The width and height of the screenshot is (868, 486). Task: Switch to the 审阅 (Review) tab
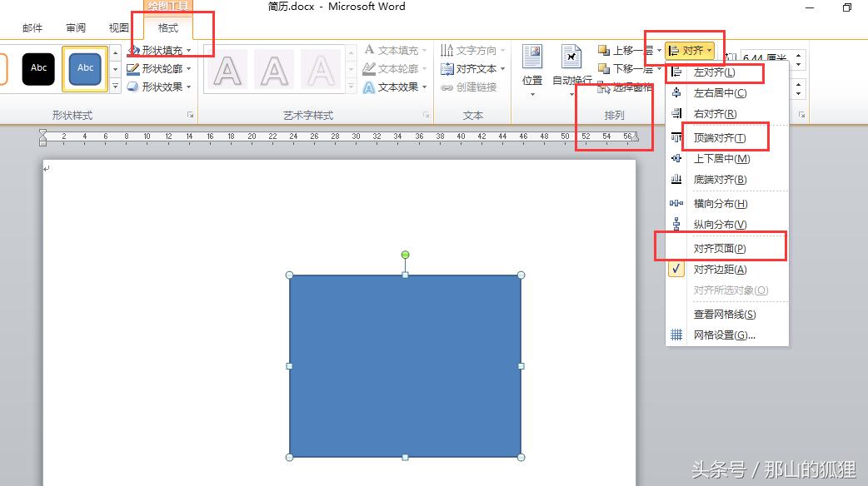75,27
